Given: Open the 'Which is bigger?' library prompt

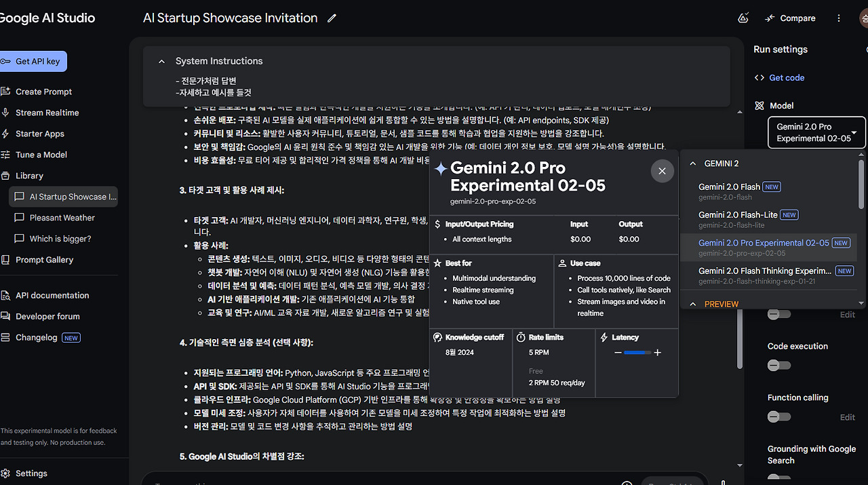Looking at the screenshot, I should pos(60,239).
